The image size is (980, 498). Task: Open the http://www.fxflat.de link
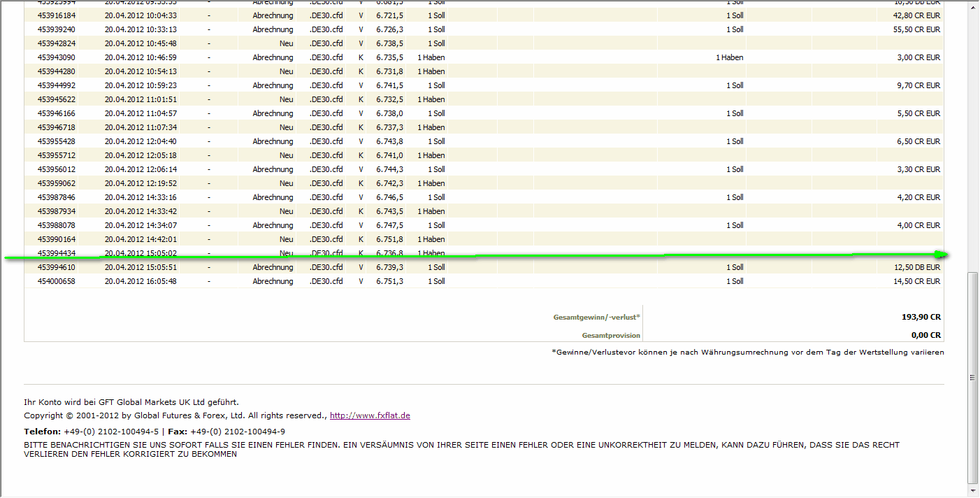click(370, 415)
